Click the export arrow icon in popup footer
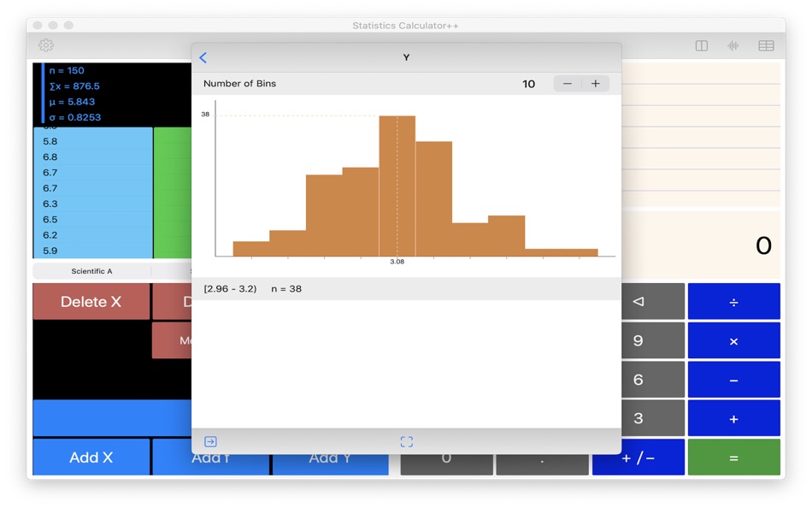812x508 pixels. click(210, 441)
